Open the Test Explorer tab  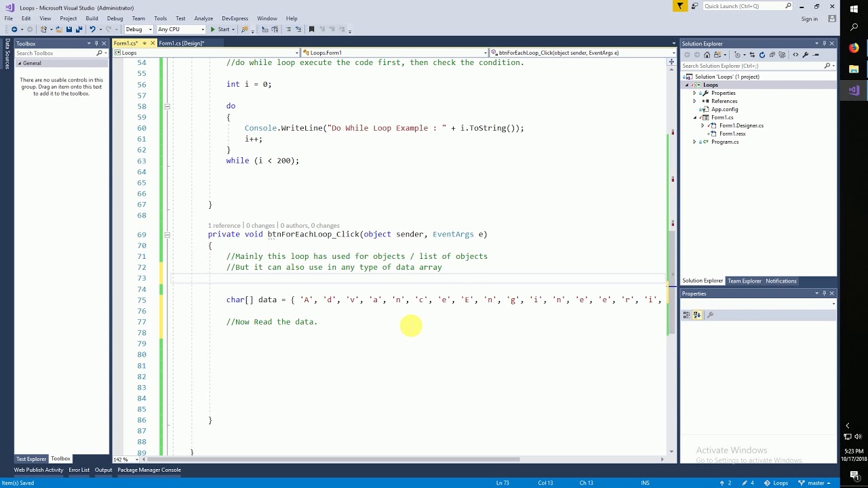tap(31, 459)
